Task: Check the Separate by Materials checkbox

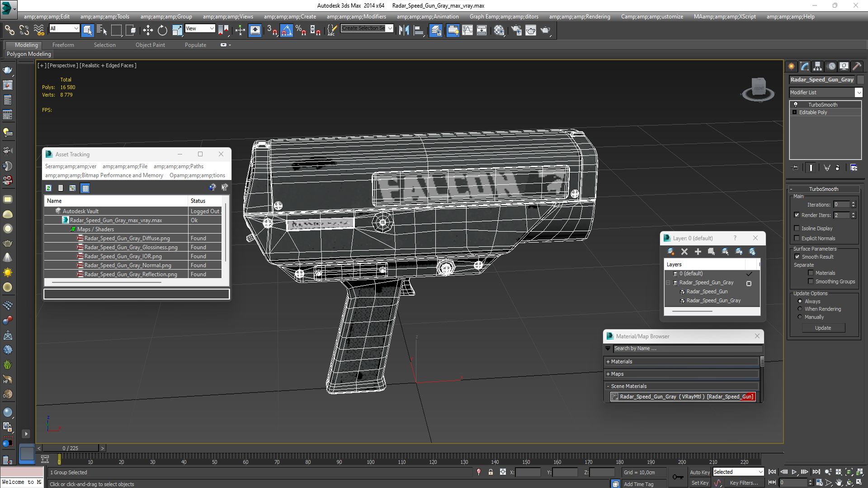Action: point(811,273)
